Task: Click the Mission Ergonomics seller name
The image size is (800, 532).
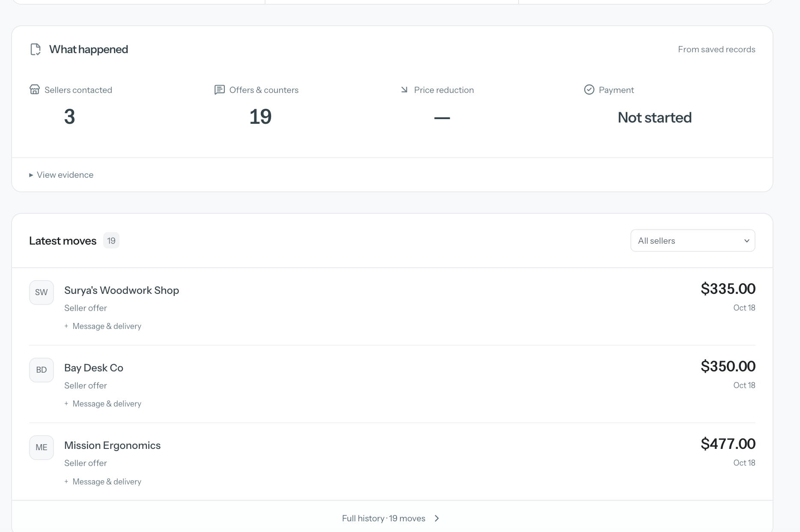Action: pos(113,445)
